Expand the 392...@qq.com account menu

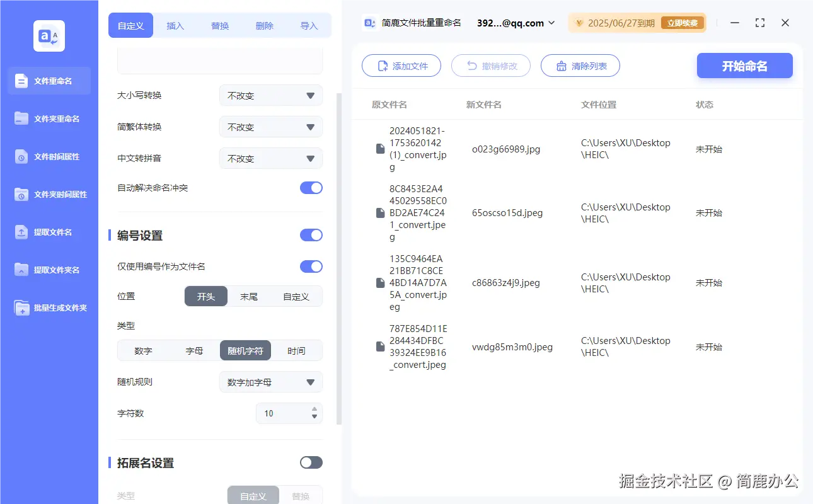coord(516,23)
